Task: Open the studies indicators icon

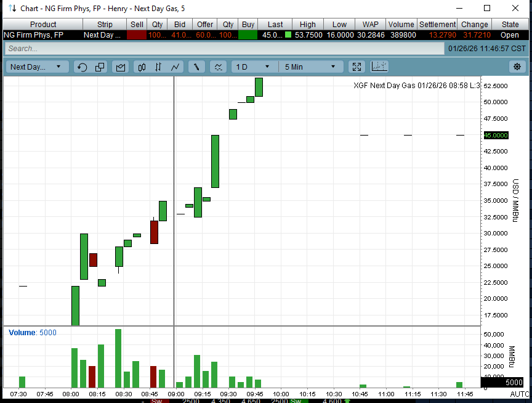Action: click(218, 67)
